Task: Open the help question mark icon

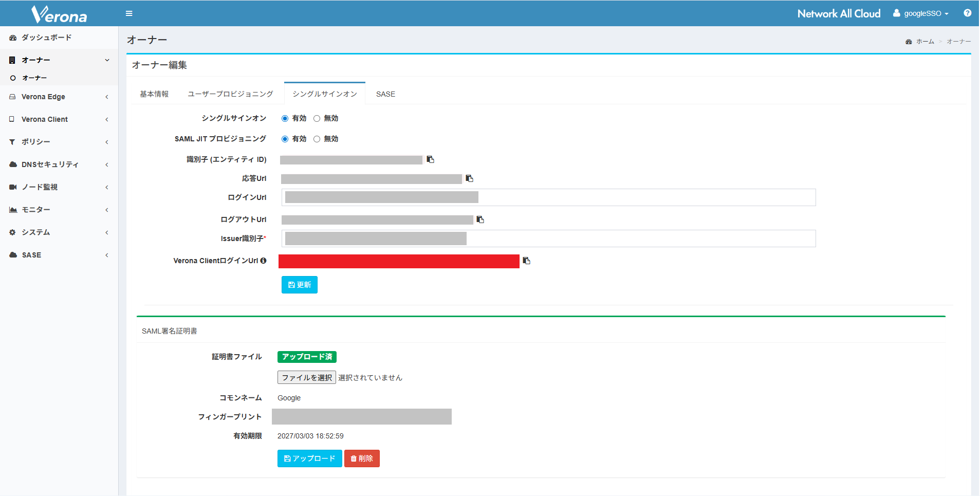Action: click(967, 13)
